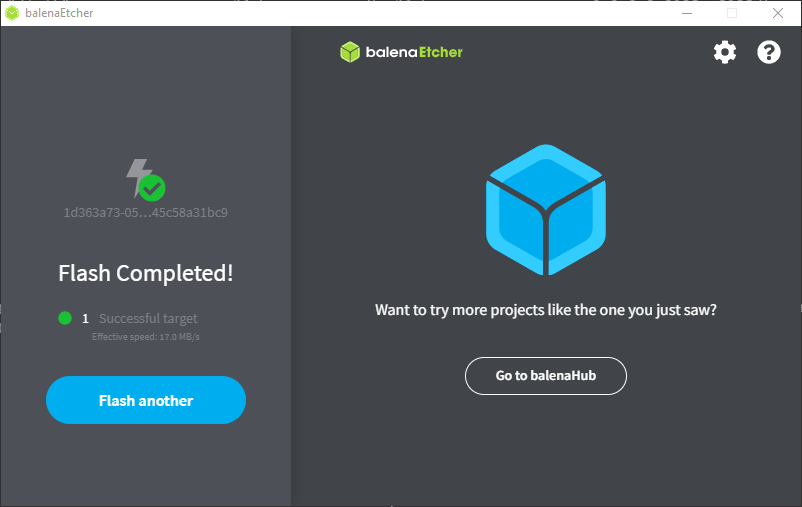This screenshot has width=802, height=507.
Task: Click the balenaEtcher window title text
Action: [x=59, y=13]
